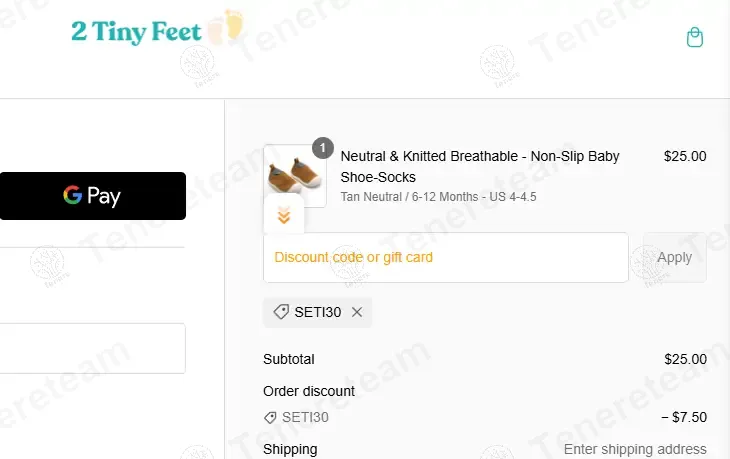Click the Enter shipping address text
This screenshot has width=730, height=459.
635,449
